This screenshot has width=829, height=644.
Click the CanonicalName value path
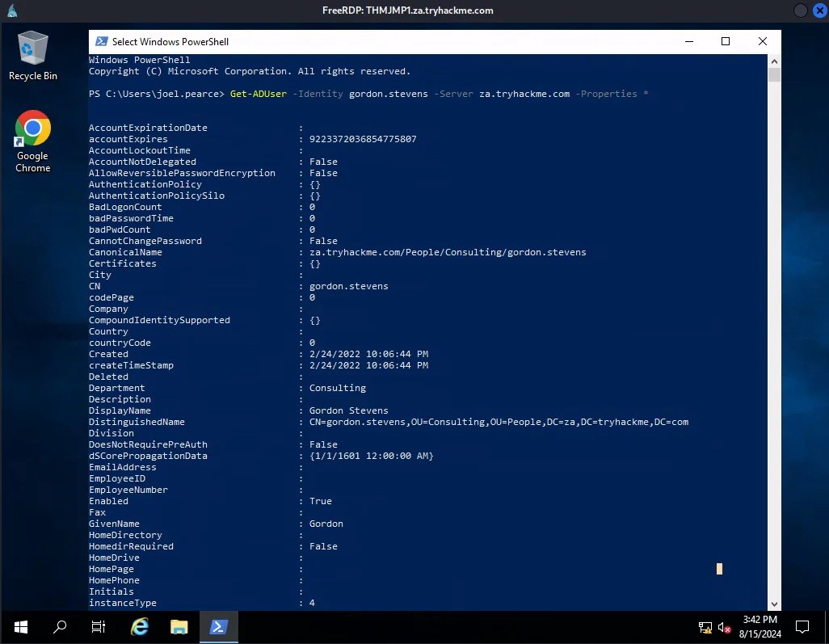coord(448,252)
